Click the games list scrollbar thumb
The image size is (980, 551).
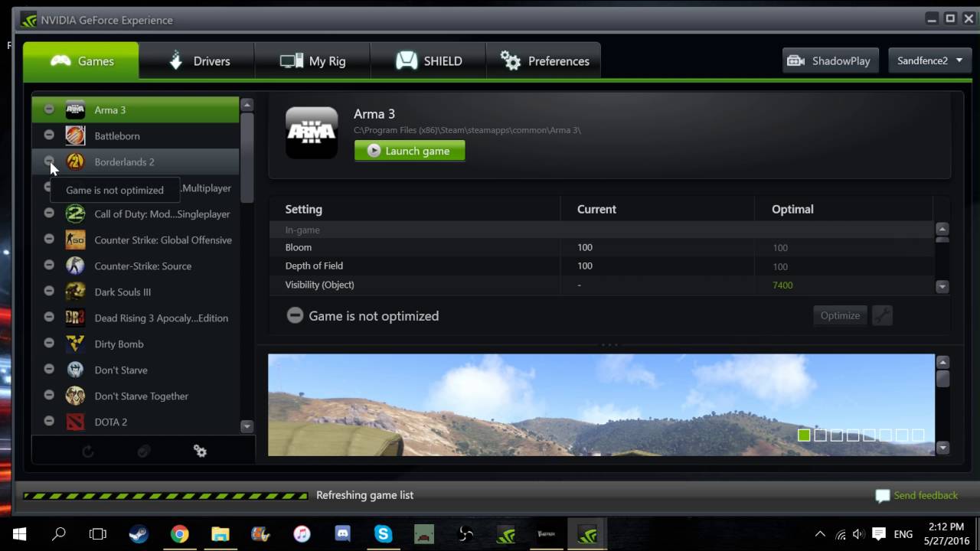pyautogui.click(x=247, y=157)
